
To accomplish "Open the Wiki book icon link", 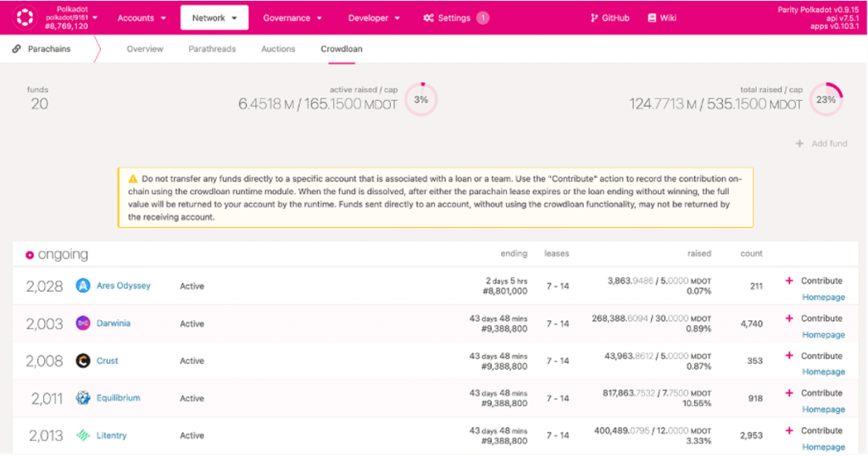I will [x=652, y=18].
